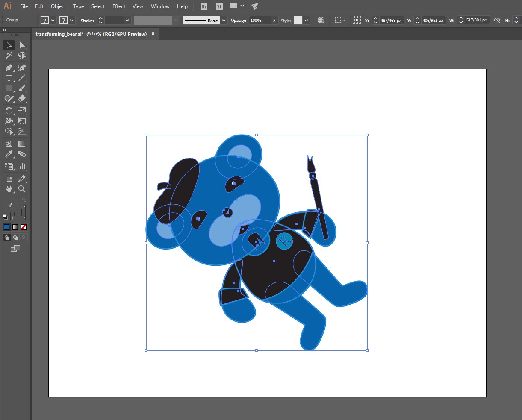The image size is (522, 420).
Task: Select the Shaper tool
Action: point(9,98)
